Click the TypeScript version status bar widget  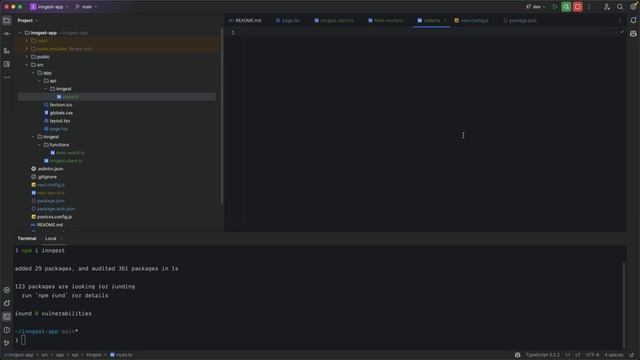point(542,355)
